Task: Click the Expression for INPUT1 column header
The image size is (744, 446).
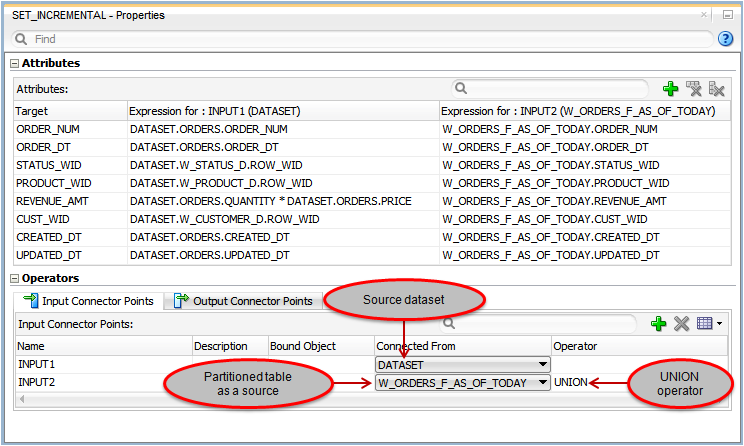Action: point(283,111)
